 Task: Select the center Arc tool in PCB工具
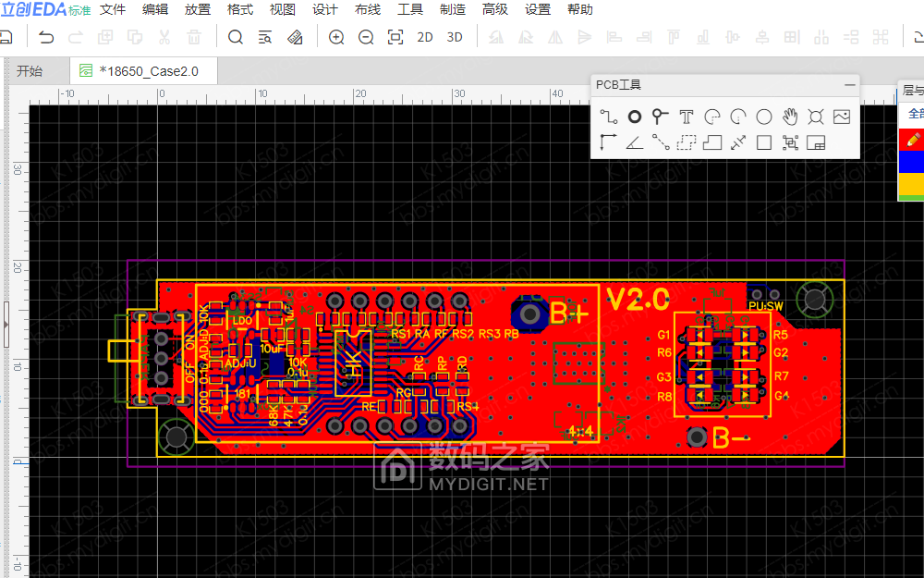pyautogui.click(x=737, y=117)
